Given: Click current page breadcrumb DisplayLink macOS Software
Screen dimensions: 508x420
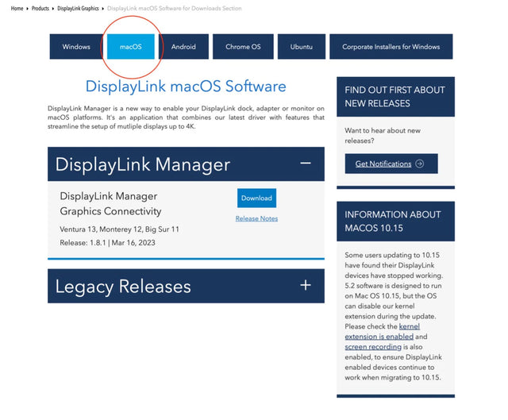Looking at the screenshot, I should 175,9.
